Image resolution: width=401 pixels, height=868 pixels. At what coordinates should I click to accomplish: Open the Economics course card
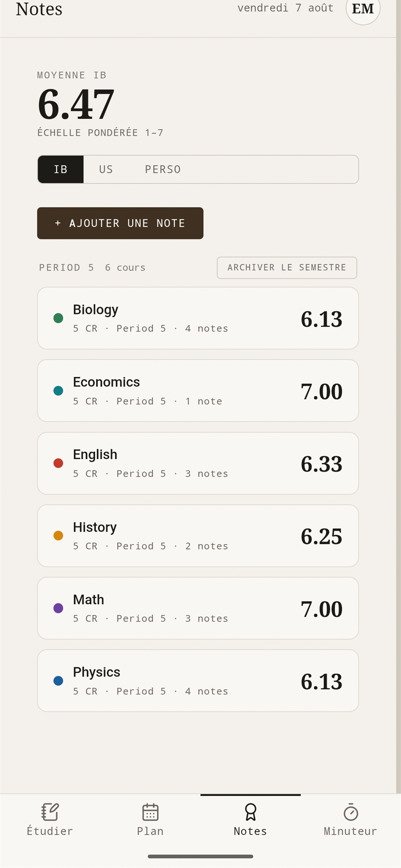198,390
